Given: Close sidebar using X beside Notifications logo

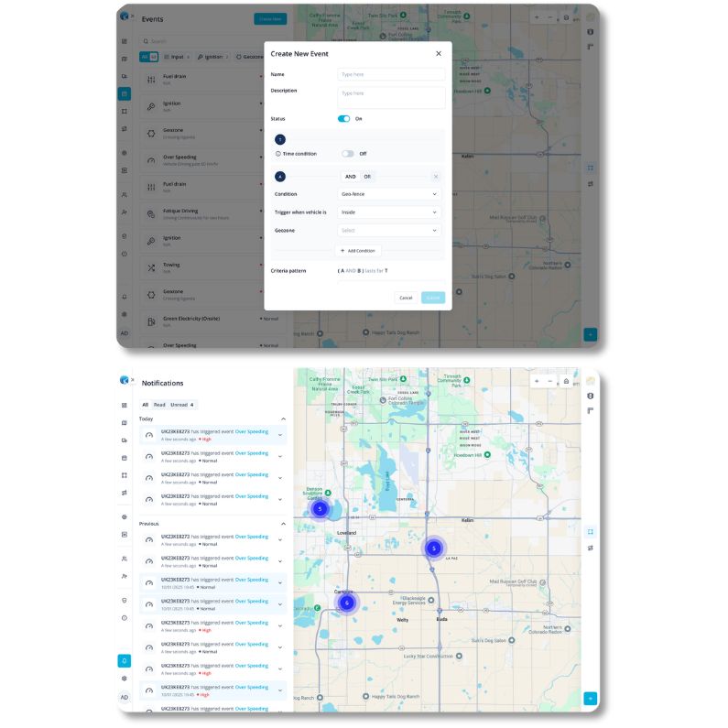Looking at the screenshot, I should pyautogui.click(x=132, y=380).
